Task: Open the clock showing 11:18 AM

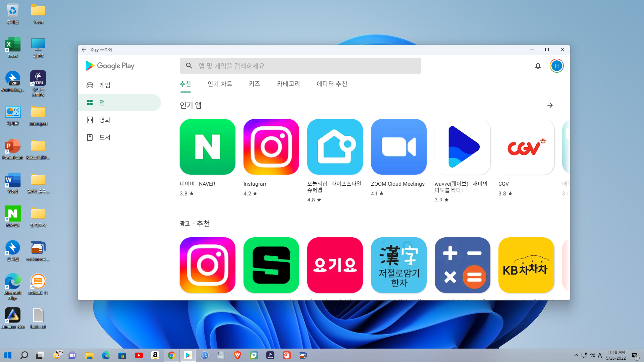Action: pos(616,355)
